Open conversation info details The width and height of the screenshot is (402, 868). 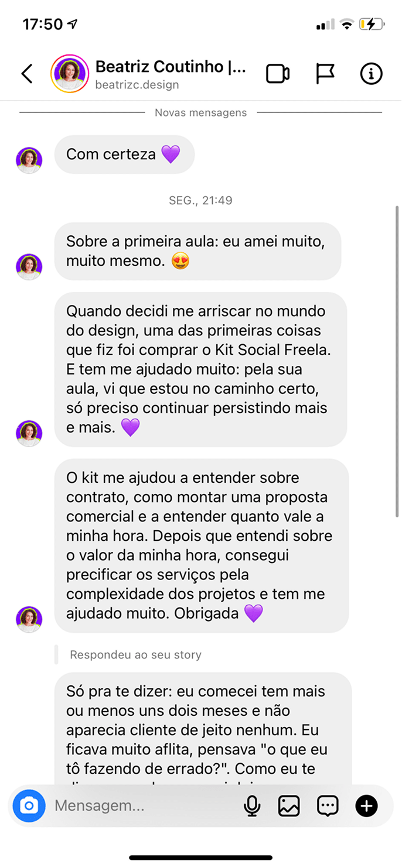pyautogui.click(x=371, y=74)
